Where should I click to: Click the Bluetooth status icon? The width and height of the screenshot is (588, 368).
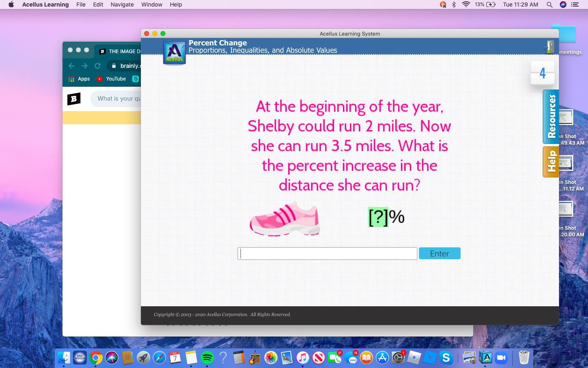[454, 4]
